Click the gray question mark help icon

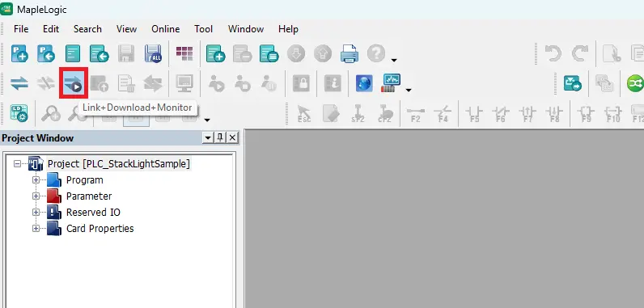[376, 53]
